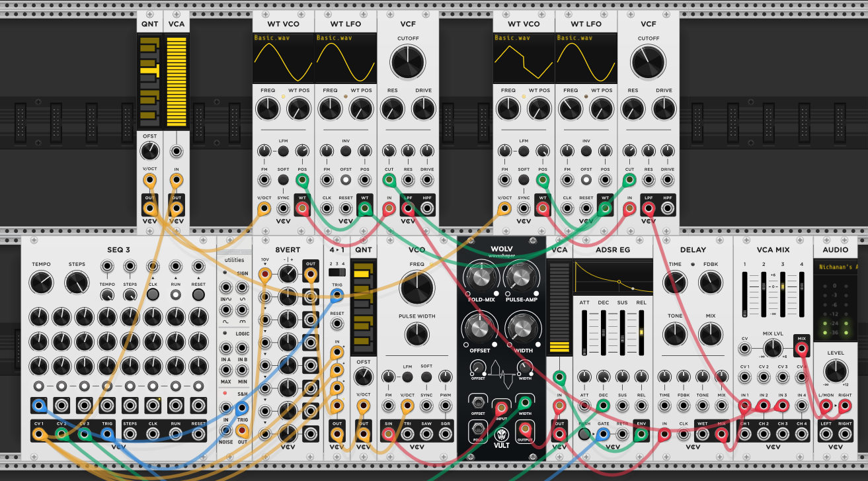Click the WOLV FOLD input jack
The width and height of the screenshot is (868, 481).
478,429
